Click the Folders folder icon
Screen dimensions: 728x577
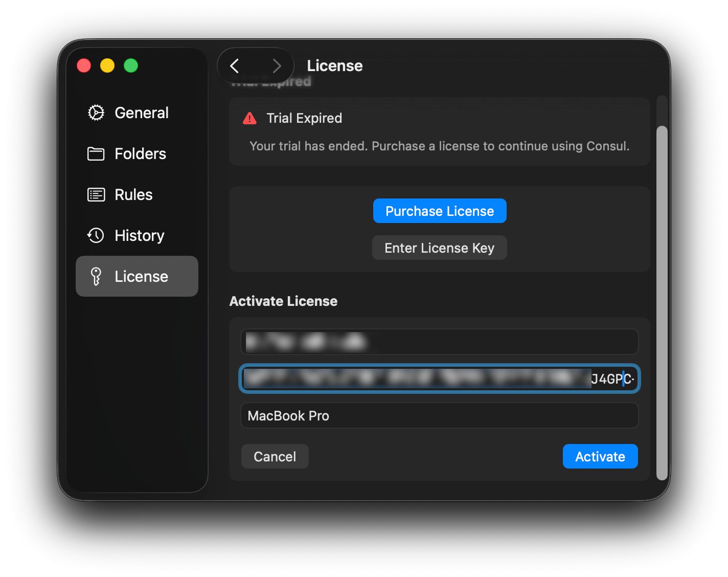tap(96, 153)
